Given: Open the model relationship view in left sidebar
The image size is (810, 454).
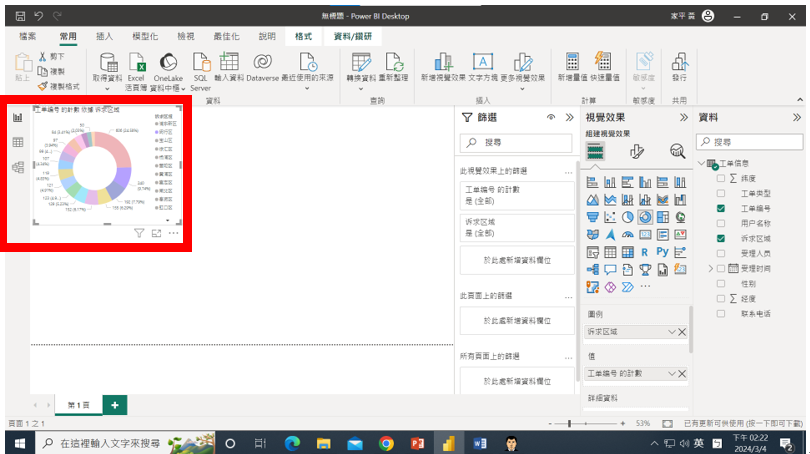Looking at the screenshot, I should click(17, 167).
